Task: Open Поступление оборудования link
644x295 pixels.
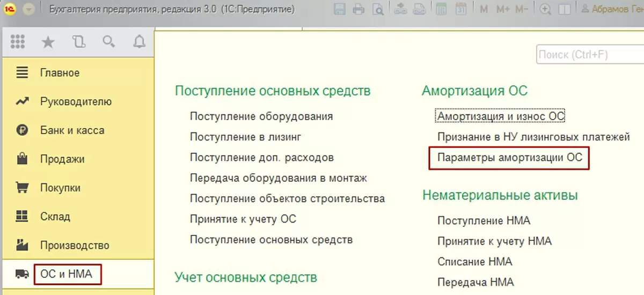Action: coord(261,116)
